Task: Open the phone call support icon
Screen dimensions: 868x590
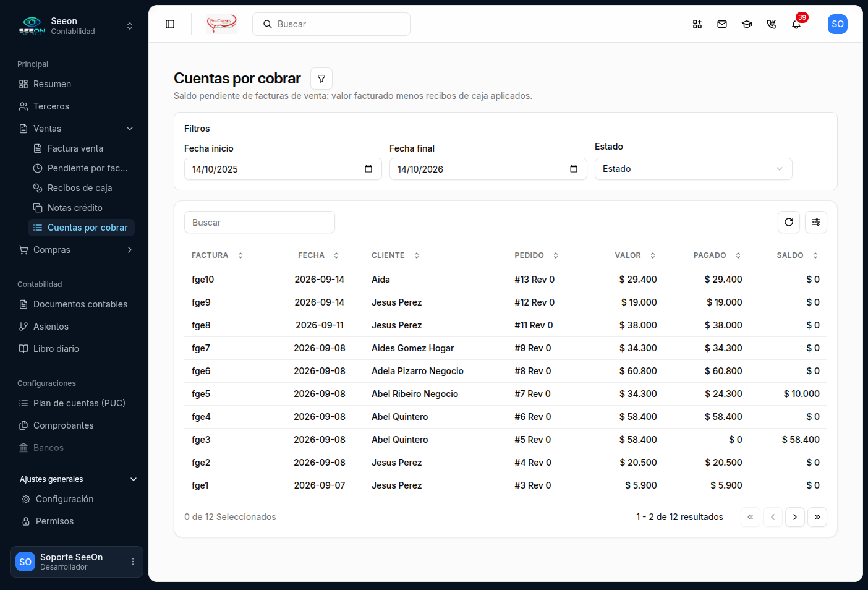Action: (772, 24)
